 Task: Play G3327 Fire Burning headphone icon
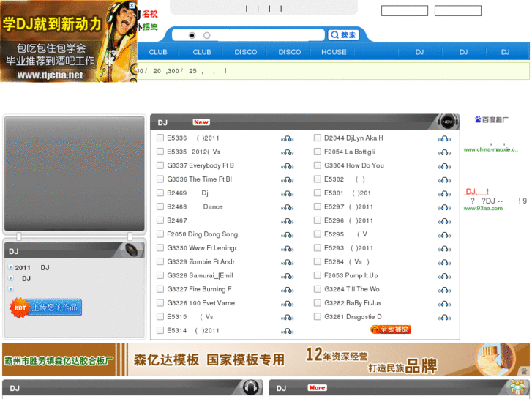(x=287, y=290)
